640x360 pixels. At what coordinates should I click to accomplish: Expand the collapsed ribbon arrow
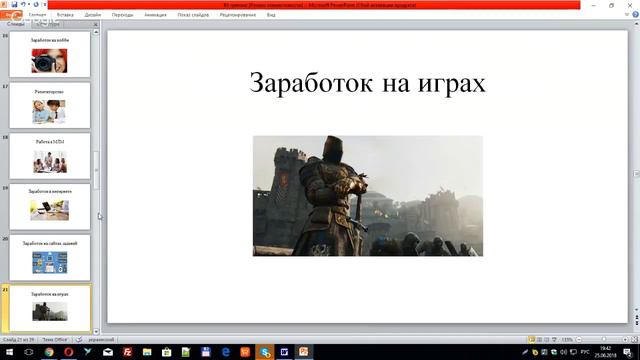627,15
